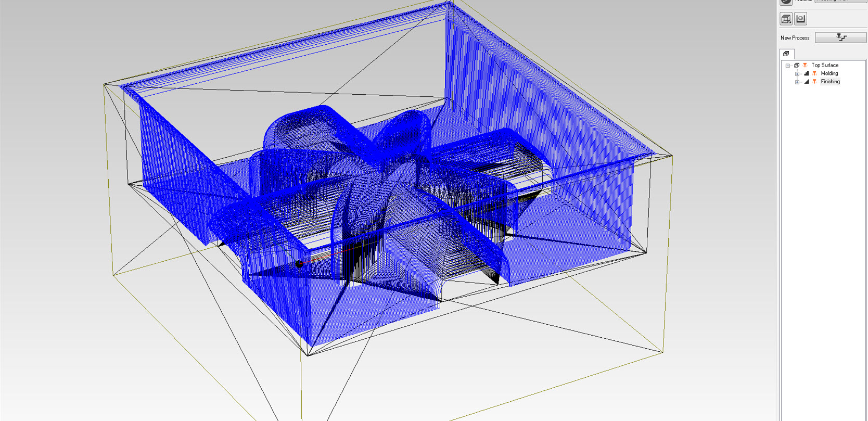Click the slope icon beside Finishing
The height and width of the screenshot is (421, 868).
point(806,82)
